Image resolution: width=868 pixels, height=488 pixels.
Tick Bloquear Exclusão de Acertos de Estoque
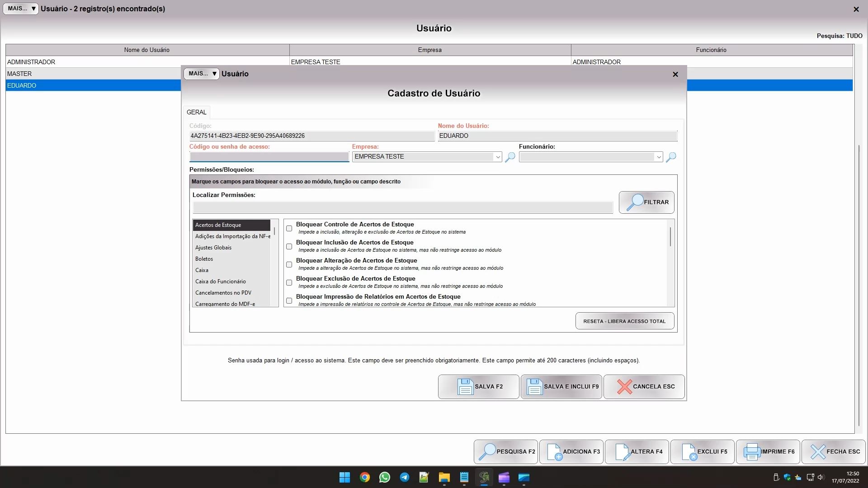coord(289,283)
